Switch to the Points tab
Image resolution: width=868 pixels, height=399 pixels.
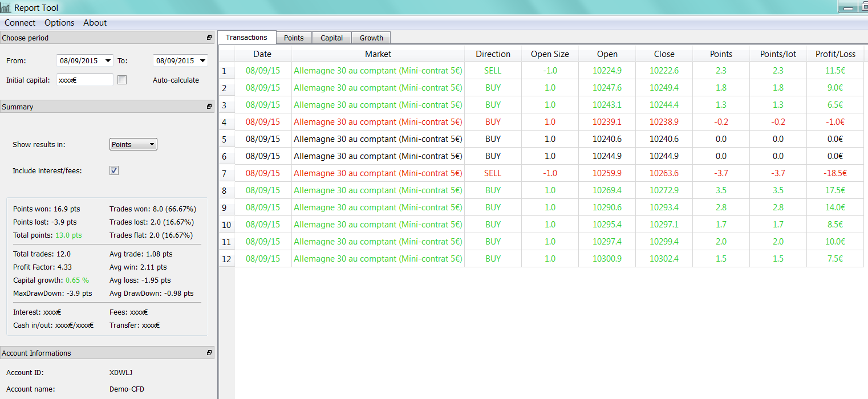294,38
